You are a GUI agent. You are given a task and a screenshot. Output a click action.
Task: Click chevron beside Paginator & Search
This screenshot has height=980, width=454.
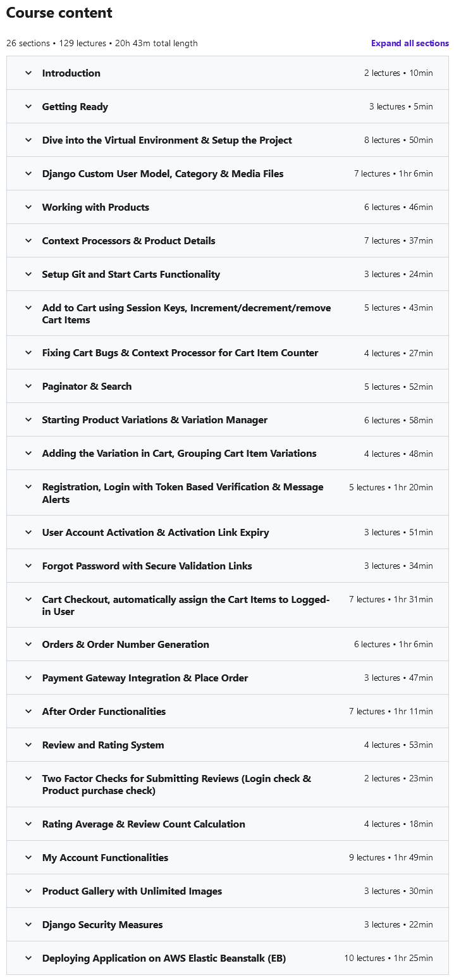coord(28,387)
